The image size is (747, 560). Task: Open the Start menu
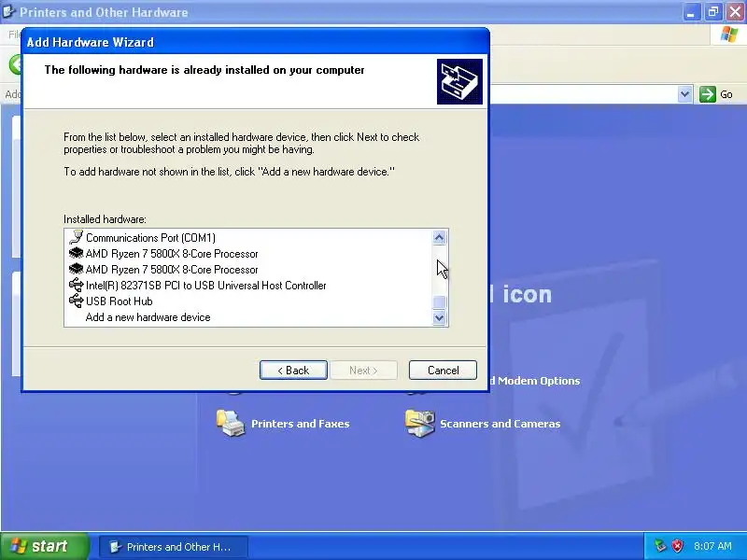tap(45, 546)
